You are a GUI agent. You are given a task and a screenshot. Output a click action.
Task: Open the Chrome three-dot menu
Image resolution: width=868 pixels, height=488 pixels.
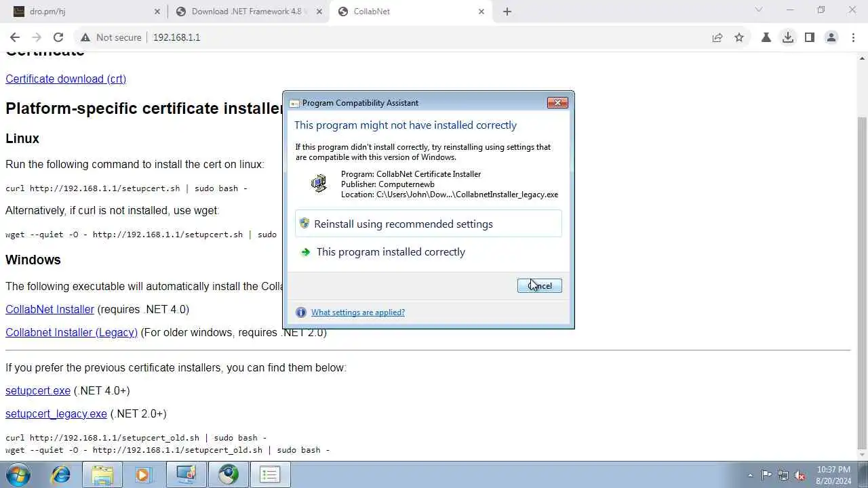(853, 37)
